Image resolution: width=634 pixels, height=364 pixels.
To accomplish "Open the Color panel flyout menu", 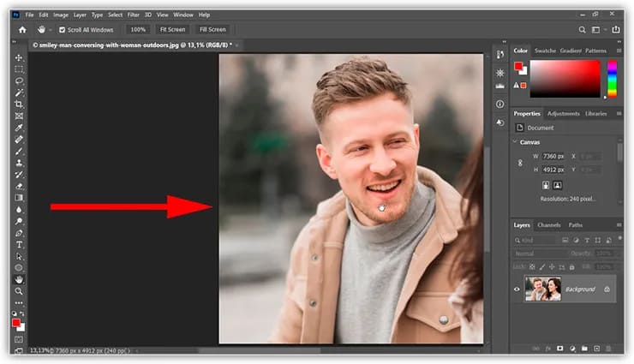I will click(x=619, y=51).
